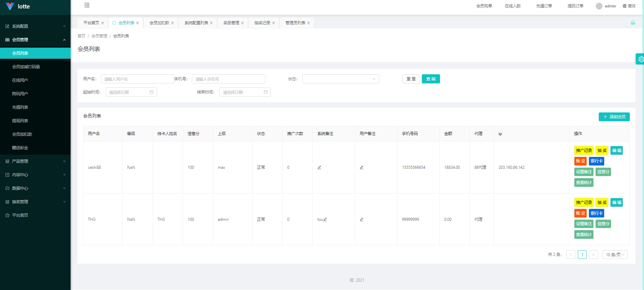644x290 pixels.
Task: Click the 查询 search button
Action: pyautogui.click(x=431, y=79)
